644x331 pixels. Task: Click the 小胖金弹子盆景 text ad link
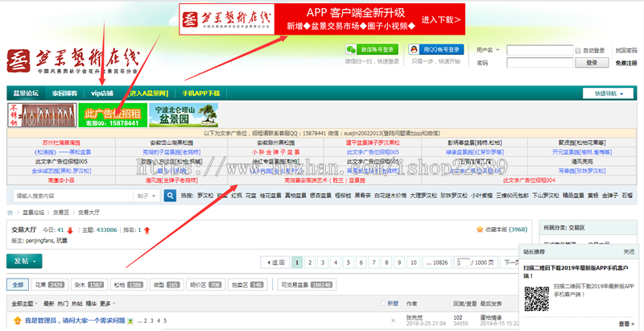click(275, 152)
